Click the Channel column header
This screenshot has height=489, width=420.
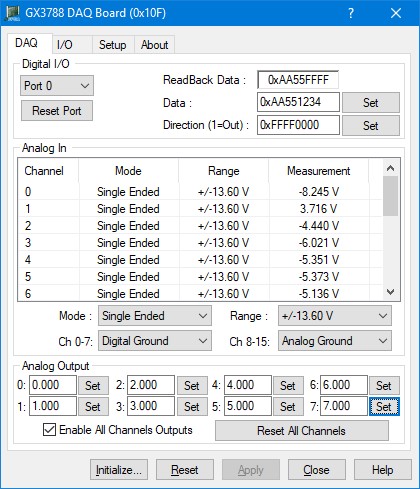click(x=48, y=171)
